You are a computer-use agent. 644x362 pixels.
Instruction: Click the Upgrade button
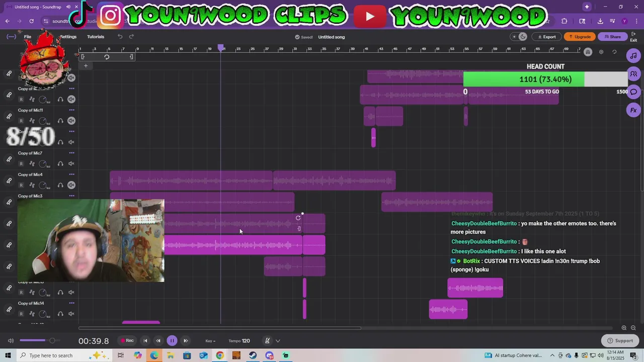580,37
